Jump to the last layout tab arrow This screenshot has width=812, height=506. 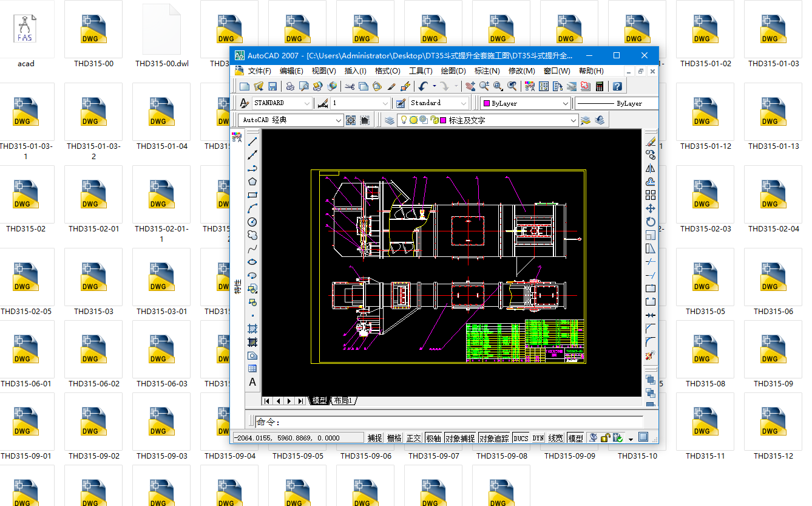300,401
